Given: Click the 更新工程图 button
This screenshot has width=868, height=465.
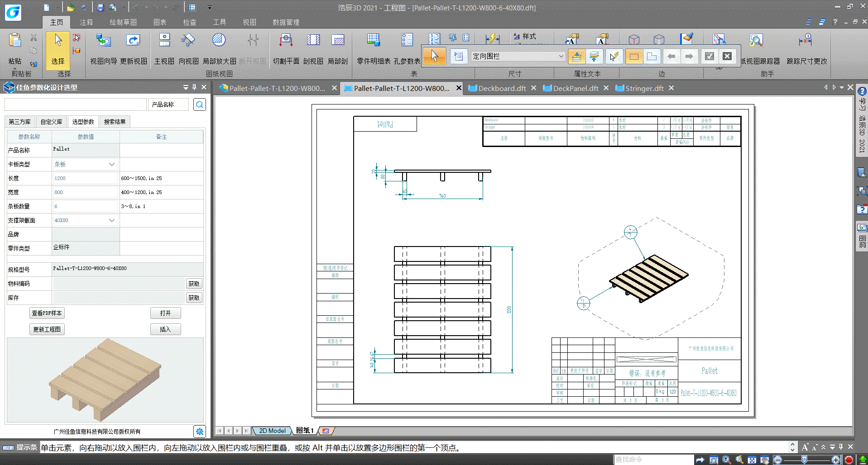Looking at the screenshot, I should coord(47,329).
